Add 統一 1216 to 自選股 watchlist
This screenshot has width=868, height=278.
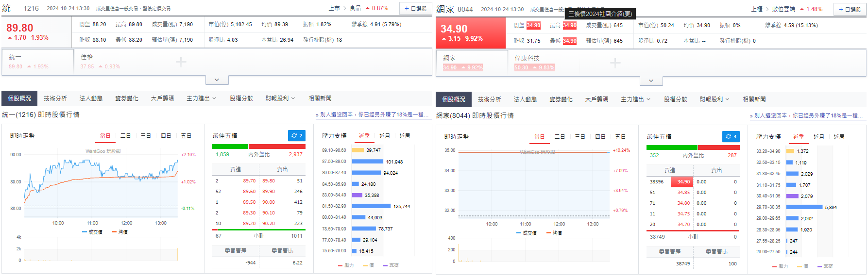tap(415, 9)
